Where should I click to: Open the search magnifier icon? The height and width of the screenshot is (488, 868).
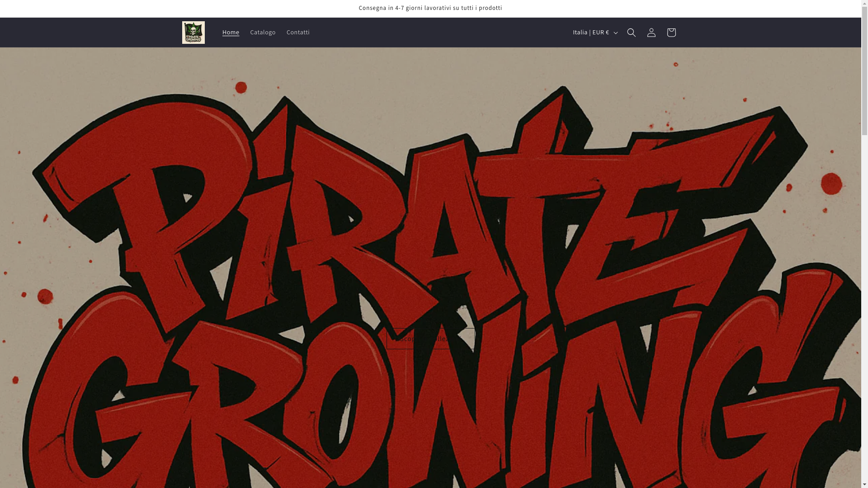[x=631, y=33]
